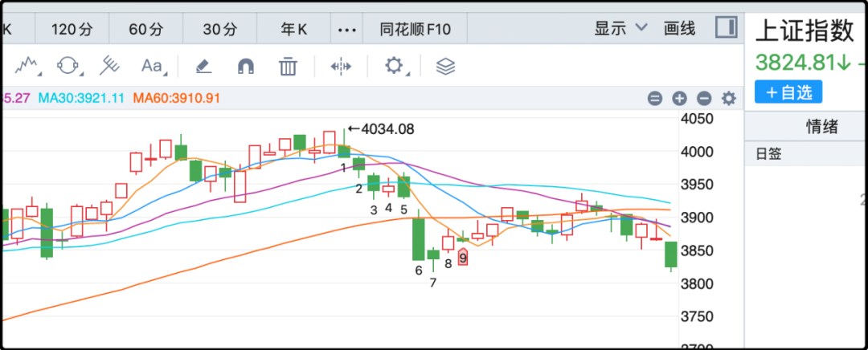Switch to the 60分 period tab
Viewport: 868px width, 350px height.
point(146,29)
